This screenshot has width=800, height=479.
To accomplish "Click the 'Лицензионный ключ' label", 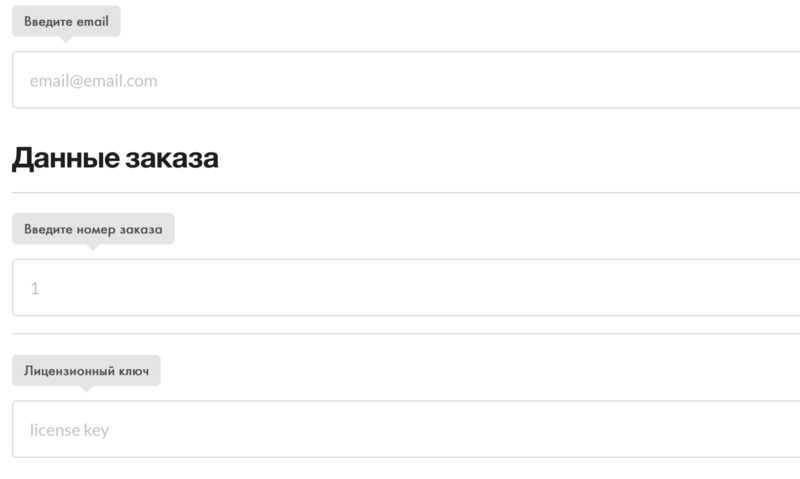I will click(86, 371).
